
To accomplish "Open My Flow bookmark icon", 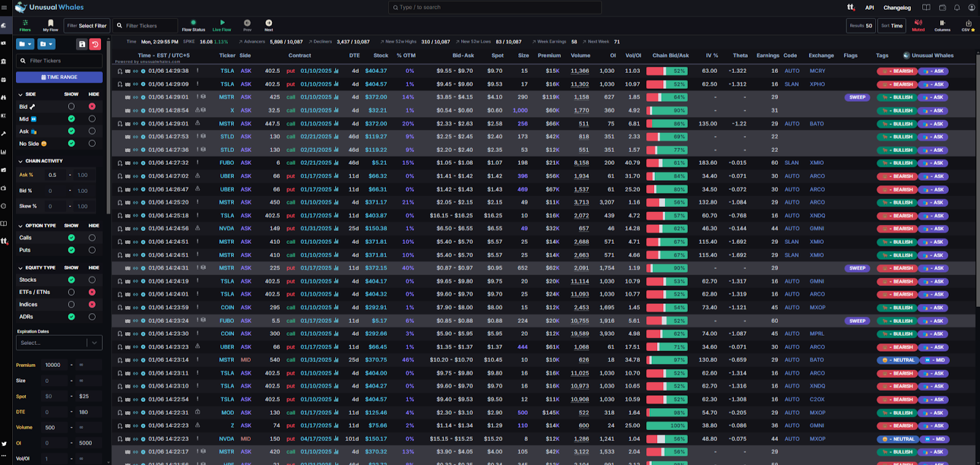I will 50,25.
